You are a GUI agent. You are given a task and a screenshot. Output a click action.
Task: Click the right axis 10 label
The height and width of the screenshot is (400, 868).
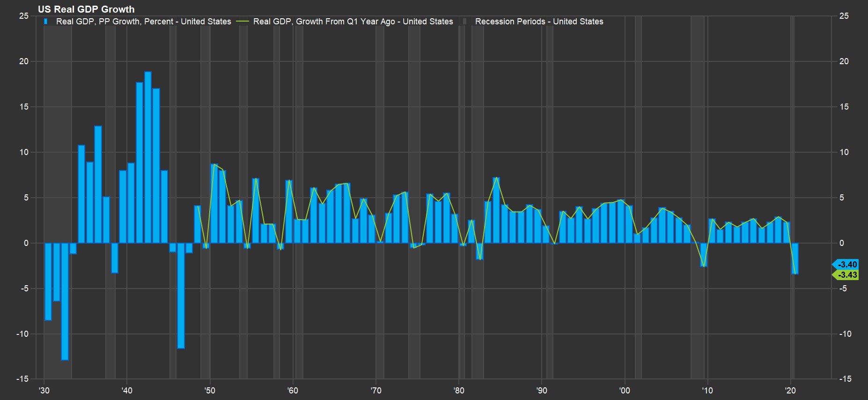click(844, 152)
